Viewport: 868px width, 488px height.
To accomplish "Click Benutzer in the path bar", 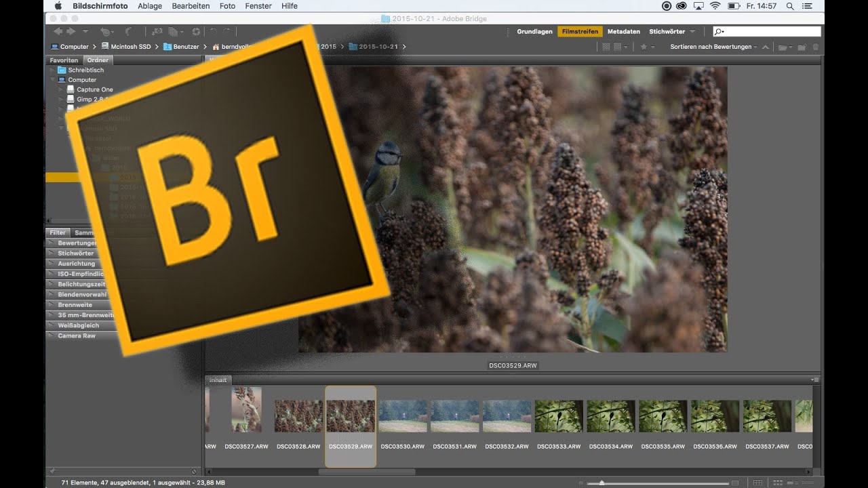I will pos(181,47).
